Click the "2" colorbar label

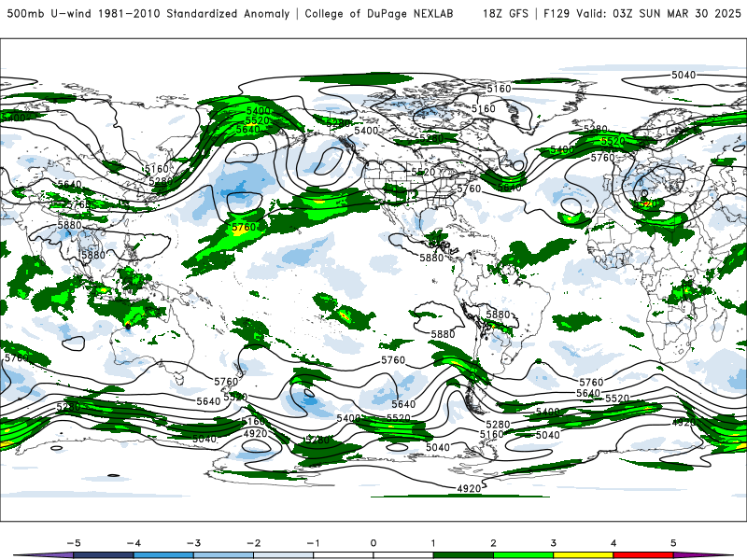pyautogui.click(x=494, y=543)
